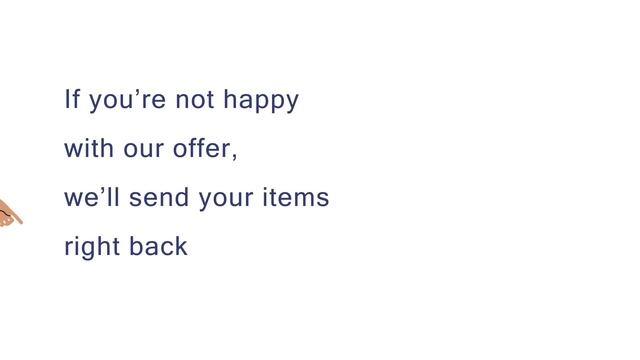
Task: Select the word "your" before items
Action: pos(226,199)
